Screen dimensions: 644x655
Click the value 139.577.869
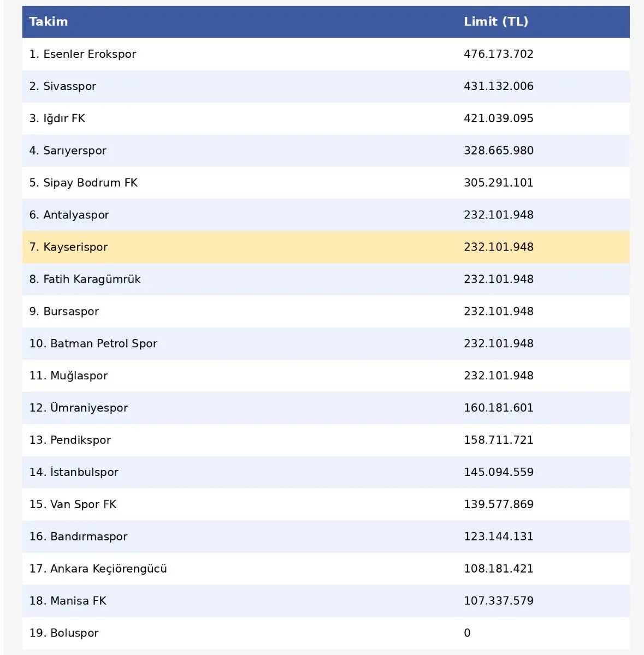(498, 504)
